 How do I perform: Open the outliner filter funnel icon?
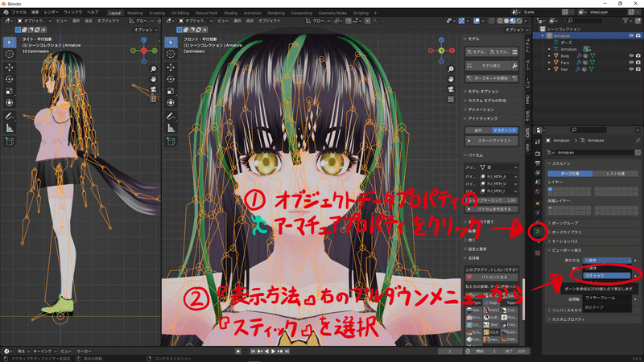click(625, 21)
